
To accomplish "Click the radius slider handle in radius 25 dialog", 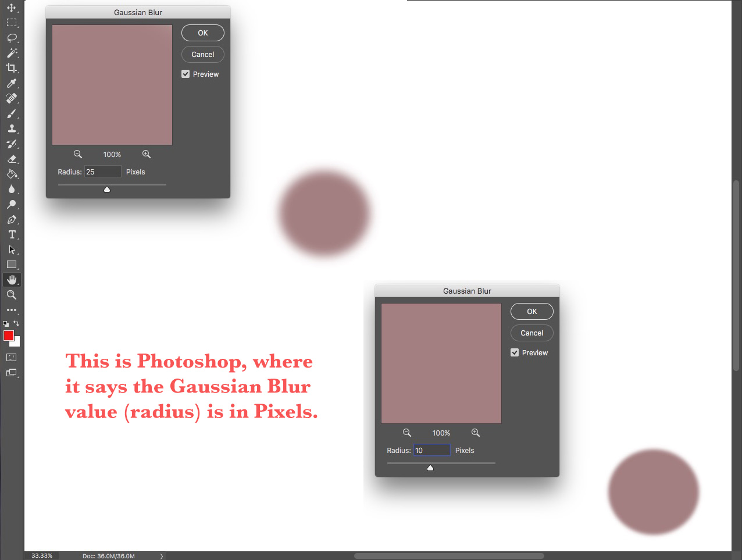I will 107,189.
